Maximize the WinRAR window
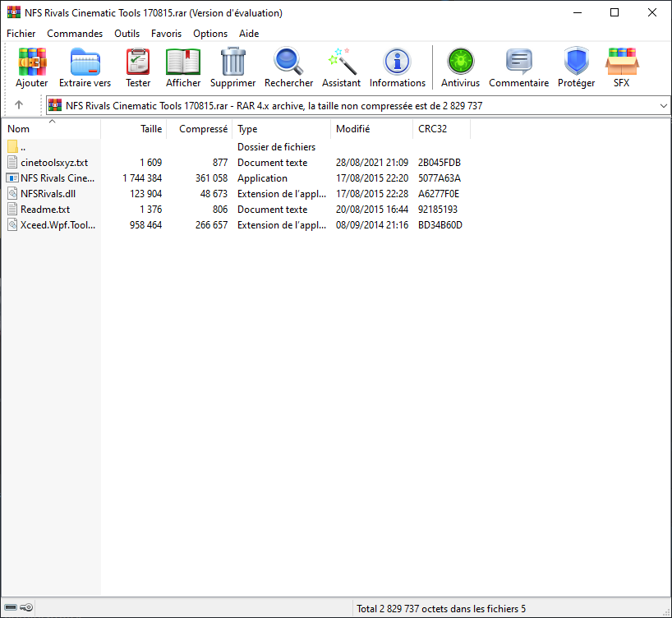 tap(614, 12)
